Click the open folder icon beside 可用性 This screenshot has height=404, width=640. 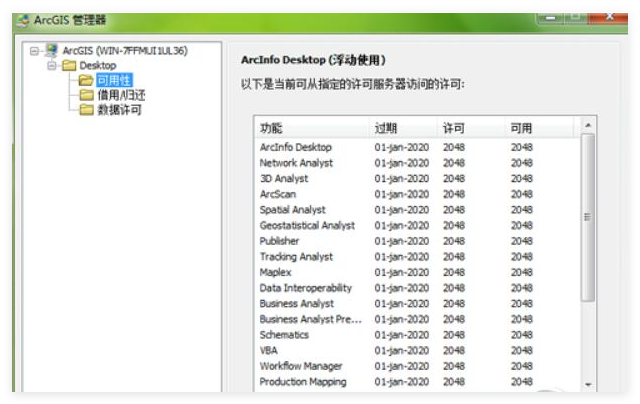pos(86,80)
